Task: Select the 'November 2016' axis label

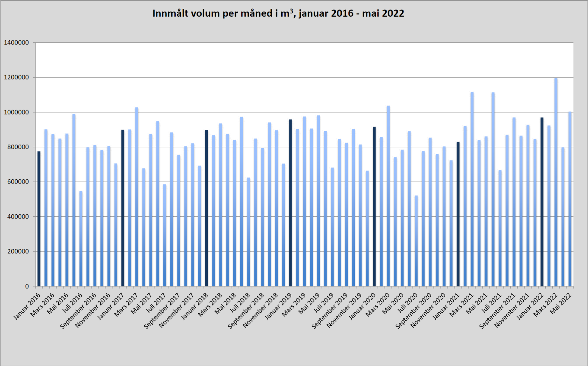Action: click(93, 310)
